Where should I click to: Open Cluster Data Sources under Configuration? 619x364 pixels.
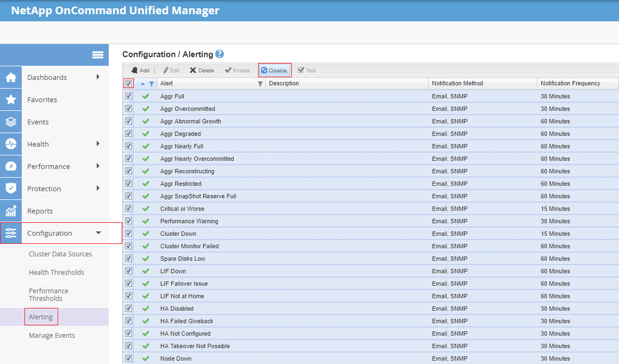[x=60, y=254]
